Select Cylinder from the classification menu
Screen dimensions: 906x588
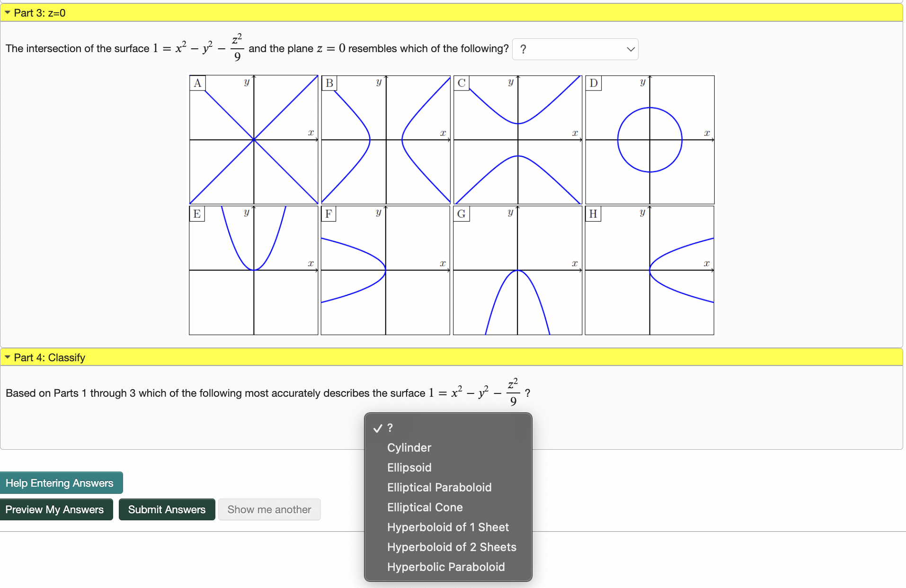pyautogui.click(x=409, y=447)
